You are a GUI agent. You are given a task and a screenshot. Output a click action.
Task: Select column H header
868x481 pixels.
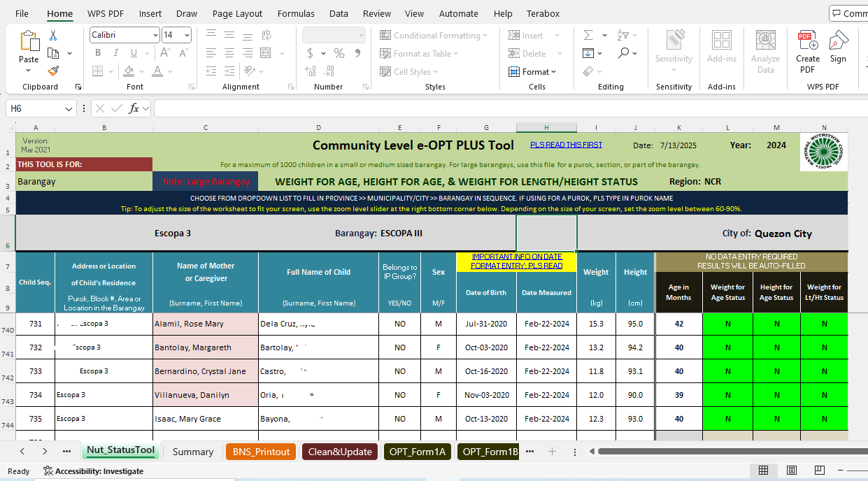[x=546, y=127]
